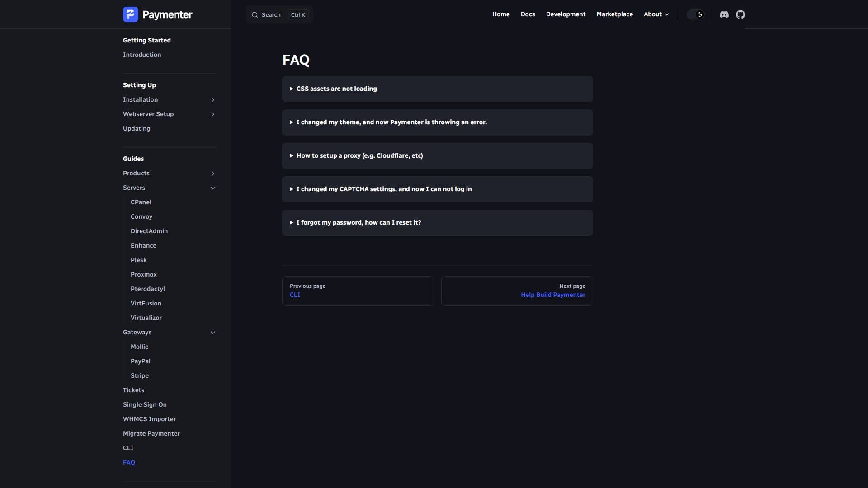Open the Convoy server guide
Image resolution: width=868 pixels, height=488 pixels.
coord(142,216)
